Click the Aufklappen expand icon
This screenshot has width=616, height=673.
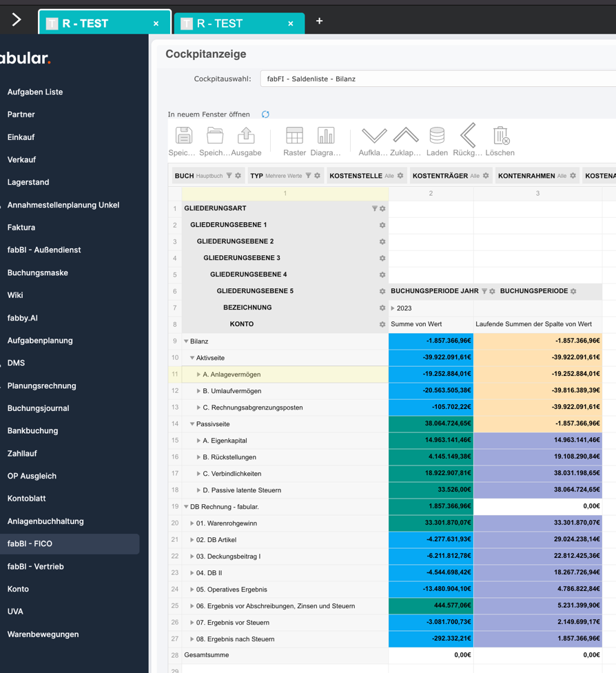click(374, 136)
